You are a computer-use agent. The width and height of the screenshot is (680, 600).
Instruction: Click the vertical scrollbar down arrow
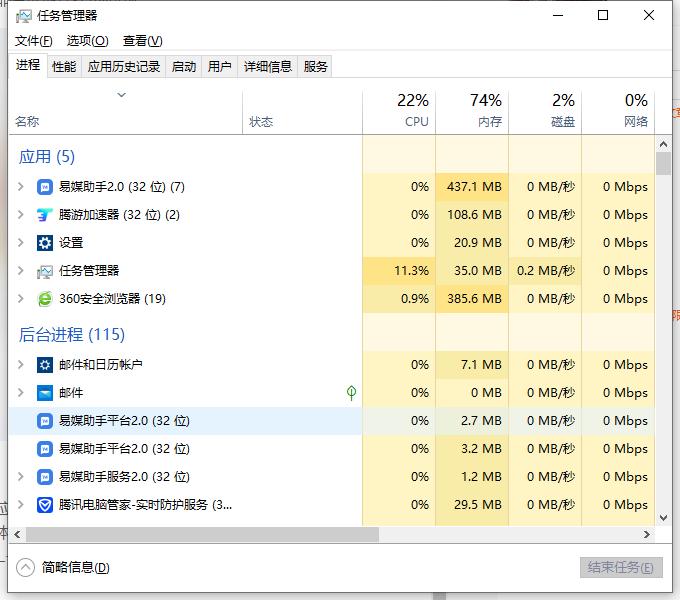click(x=663, y=518)
